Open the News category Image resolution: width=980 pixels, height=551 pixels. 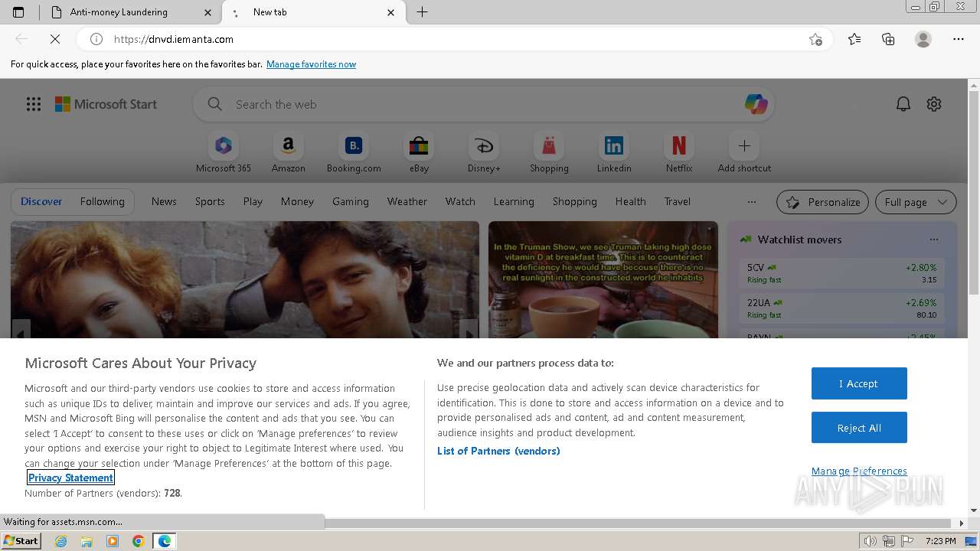pyautogui.click(x=164, y=201)
